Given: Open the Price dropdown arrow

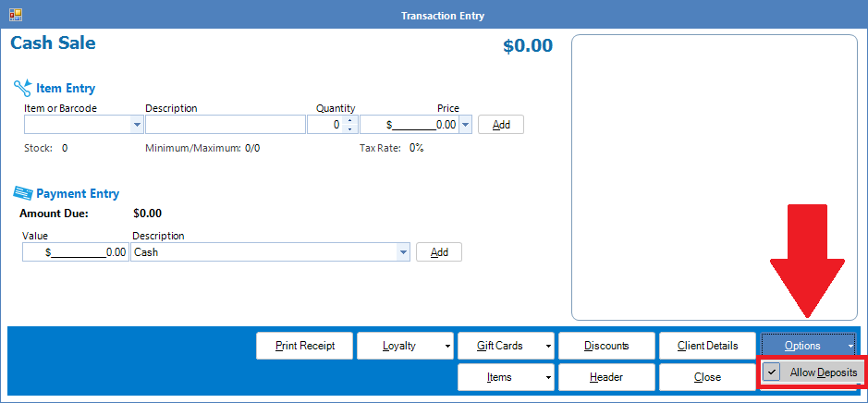Looking at the screenshot, I should pyautogui.click(x=465, y=125).
